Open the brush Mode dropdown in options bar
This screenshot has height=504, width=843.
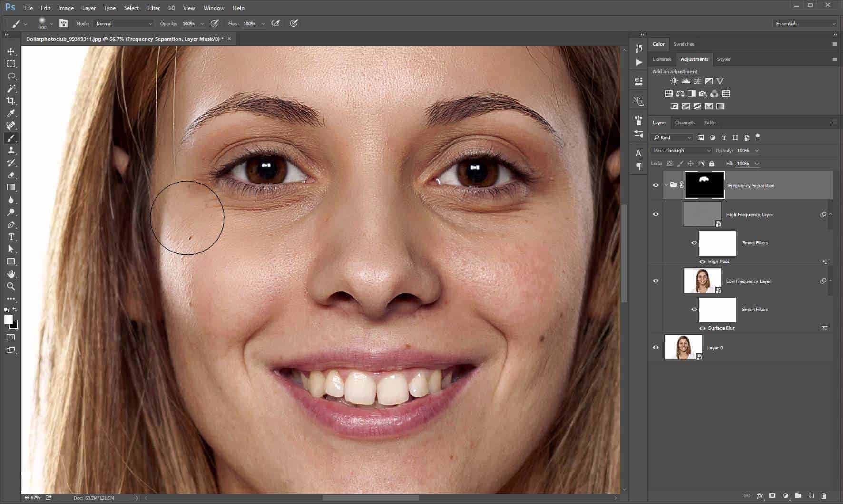click(123, 23)
